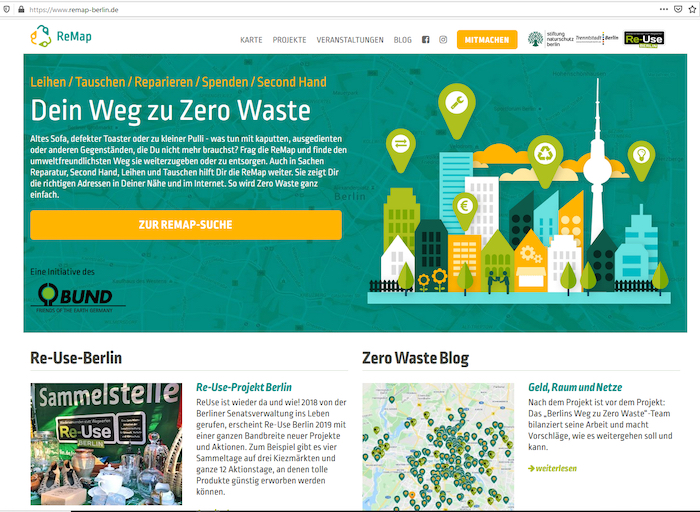Open the Veranstaltungen menu item
Image resolution: width=700 pixels, height=512 pixels.
tap(350, 40)
